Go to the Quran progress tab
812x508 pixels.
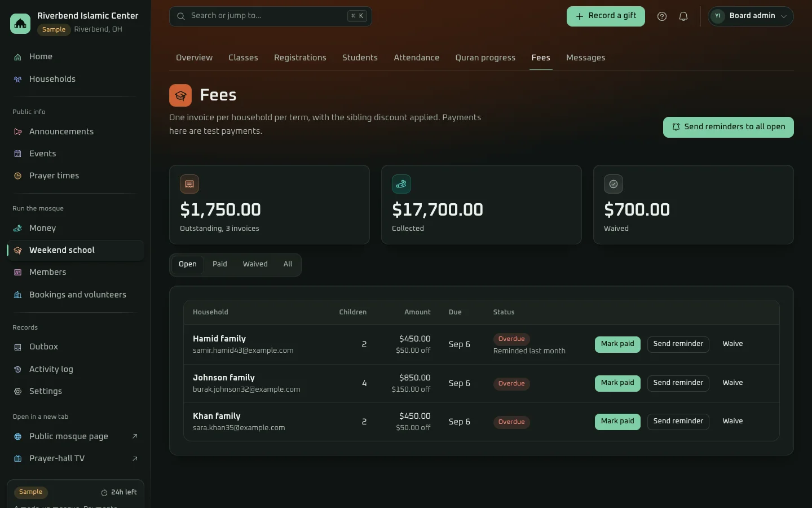click(486, 58)
